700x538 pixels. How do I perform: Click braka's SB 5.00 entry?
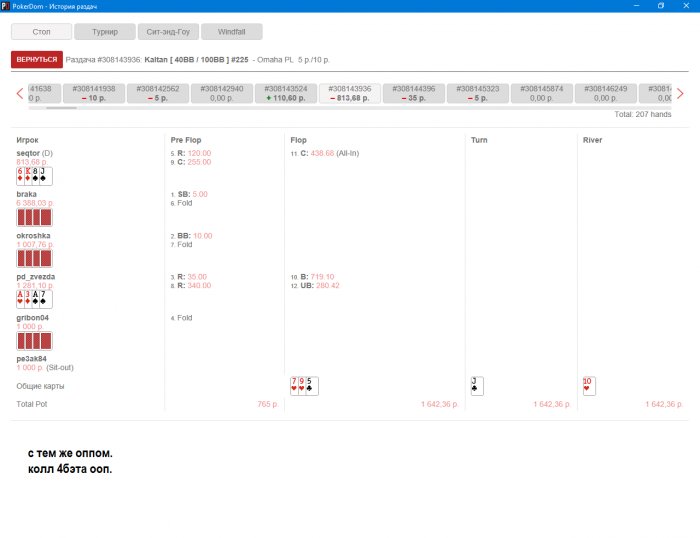[189, 194]
